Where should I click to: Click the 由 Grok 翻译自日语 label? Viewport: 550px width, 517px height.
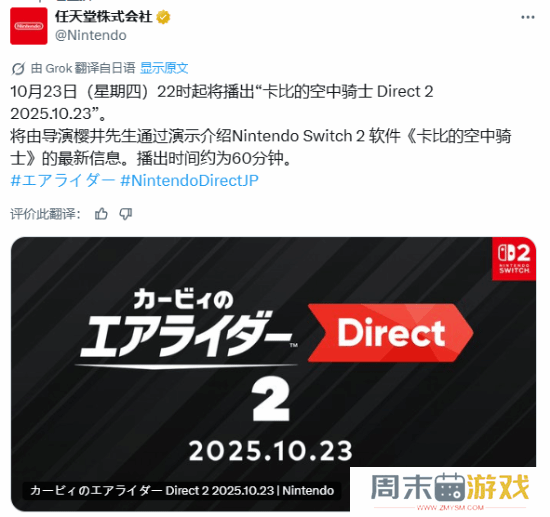[x=83, y=68]
